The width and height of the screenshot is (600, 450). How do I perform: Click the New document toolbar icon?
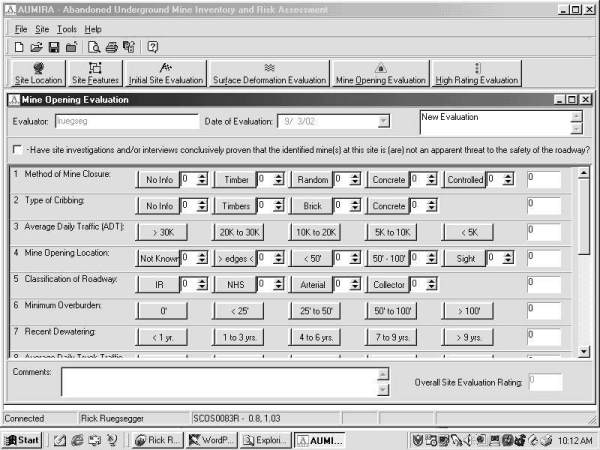(20, 47)
